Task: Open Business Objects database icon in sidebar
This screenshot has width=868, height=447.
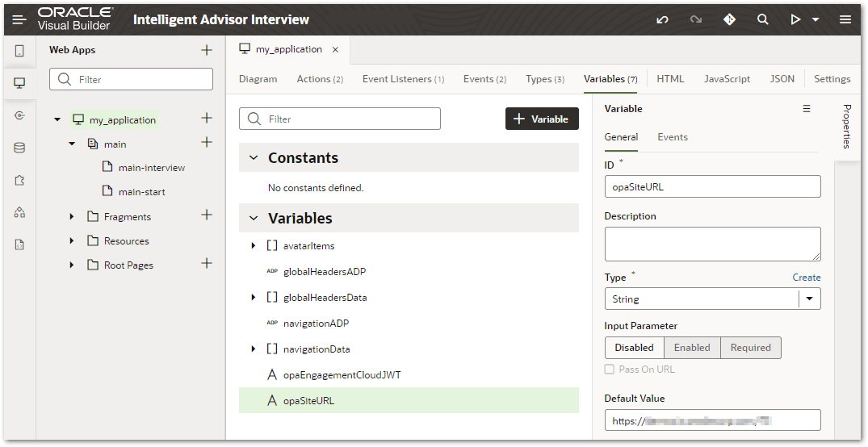Action: point(19,148)
